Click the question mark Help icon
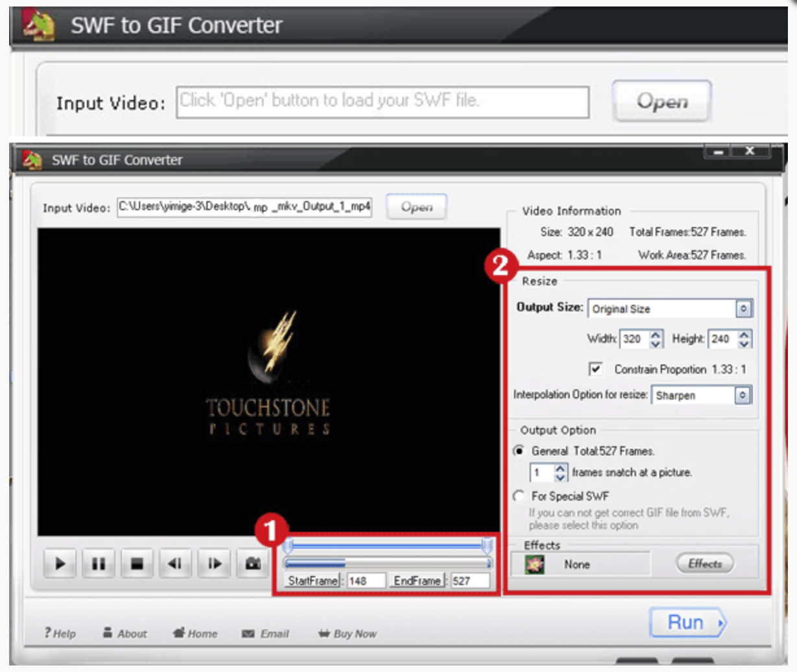Screen dimensions: 797x672 click(47, 632)
